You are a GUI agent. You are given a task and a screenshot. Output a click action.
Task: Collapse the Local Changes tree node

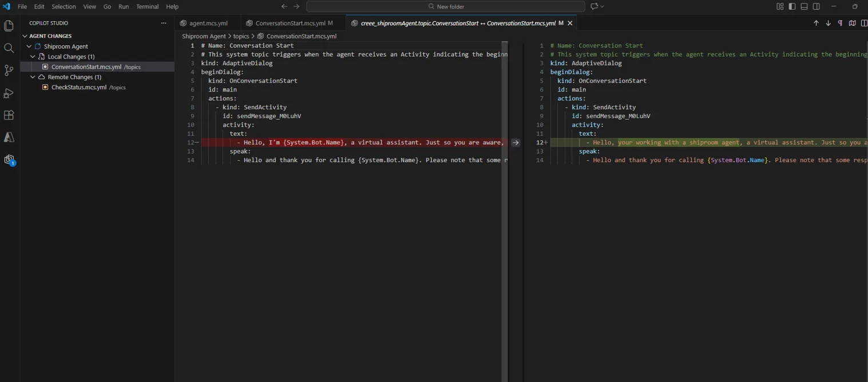(x=33, y=57)
